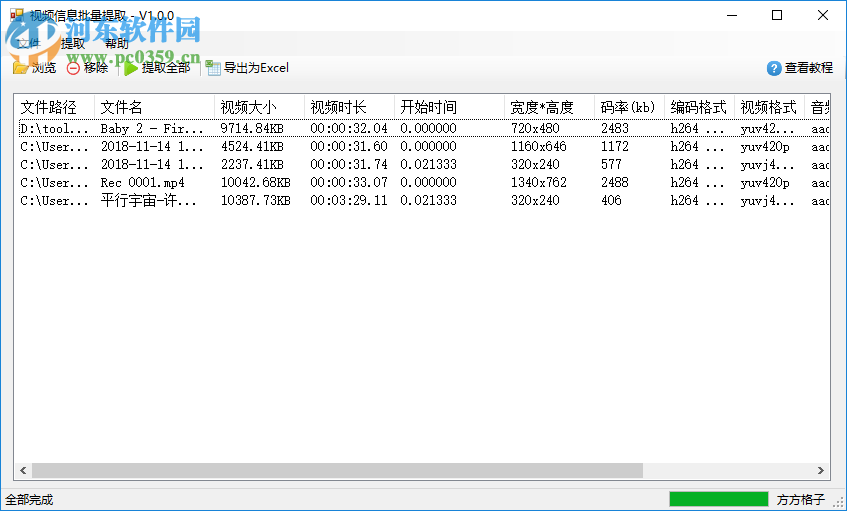Click duration cell 00:03:29.11
The image size is (847, 511).
[x=349, y=200]
